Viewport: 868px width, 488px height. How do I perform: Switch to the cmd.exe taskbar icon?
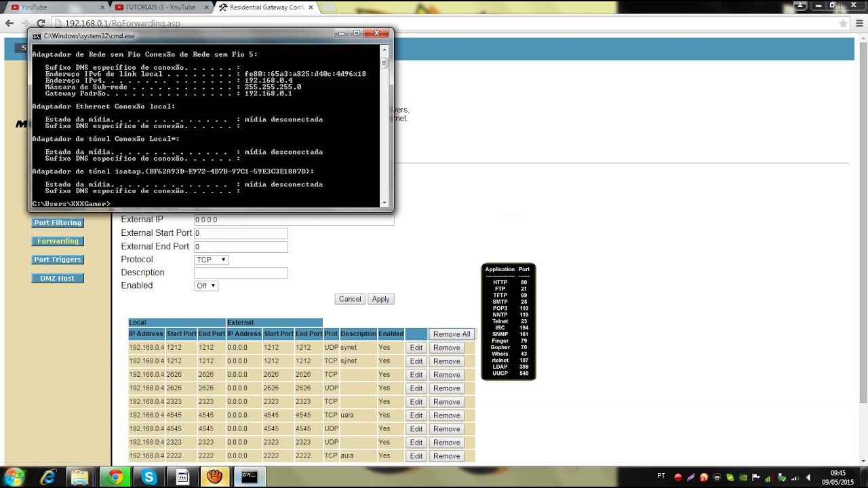(250, 477)
